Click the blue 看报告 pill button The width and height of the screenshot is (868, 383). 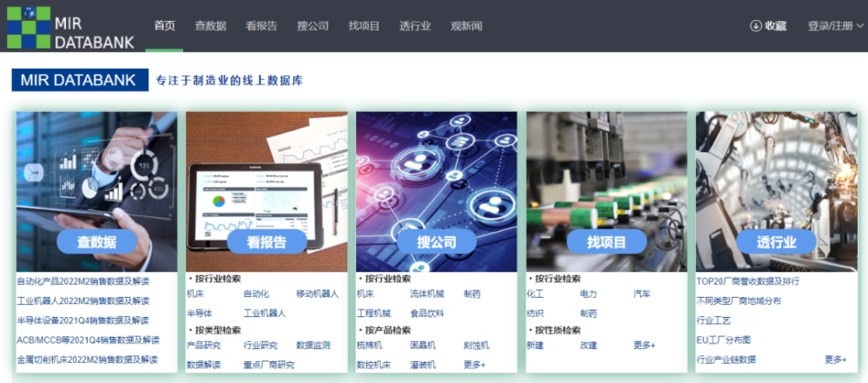[266, 241]
